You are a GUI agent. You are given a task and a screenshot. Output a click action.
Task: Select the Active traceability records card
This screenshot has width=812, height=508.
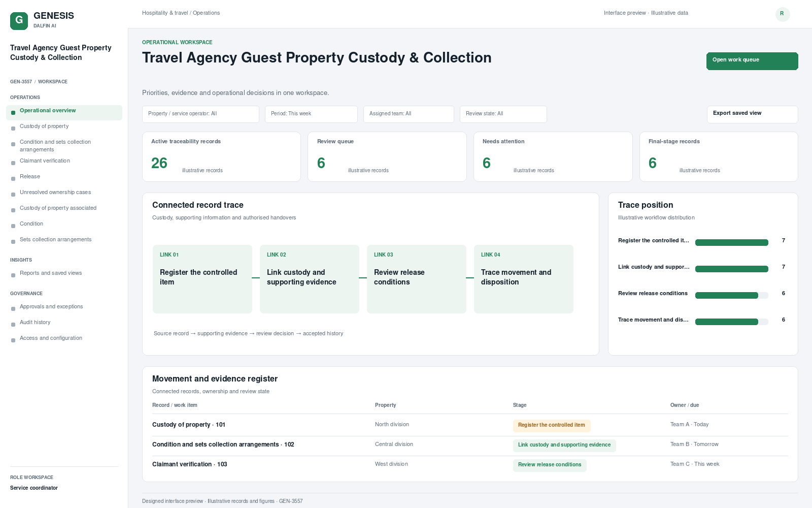tap(221, 156)
